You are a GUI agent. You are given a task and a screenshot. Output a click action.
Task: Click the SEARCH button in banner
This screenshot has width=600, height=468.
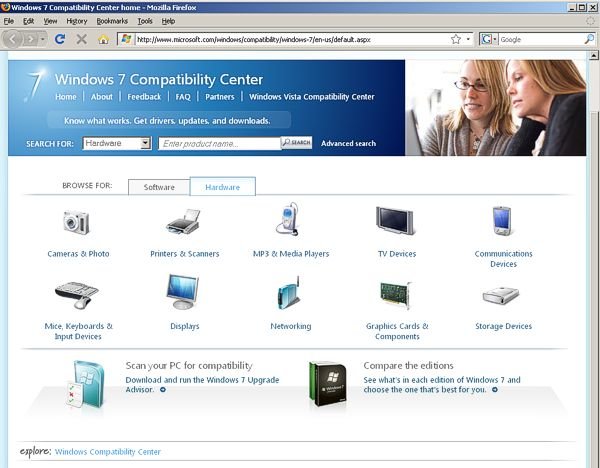pos(297,142)
